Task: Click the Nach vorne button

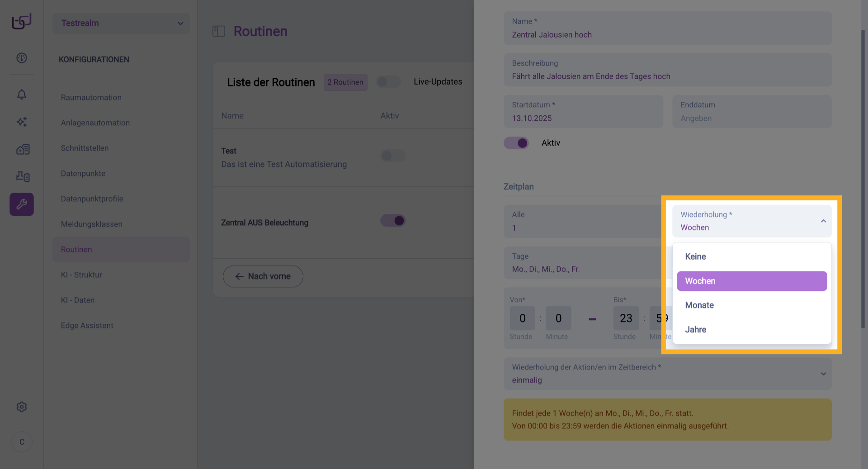Action: (x=263, y=276)
